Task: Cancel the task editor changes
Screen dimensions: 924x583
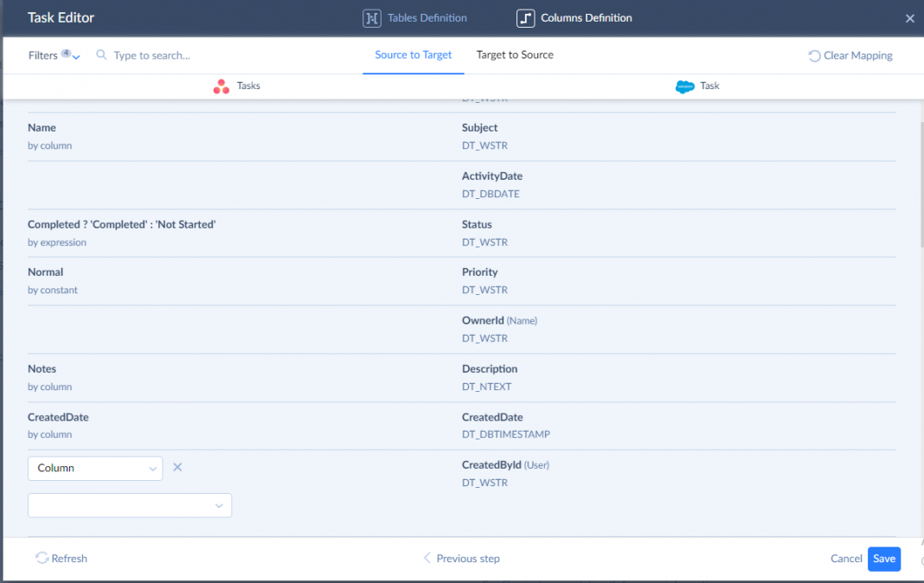Action: pos(846,559)
